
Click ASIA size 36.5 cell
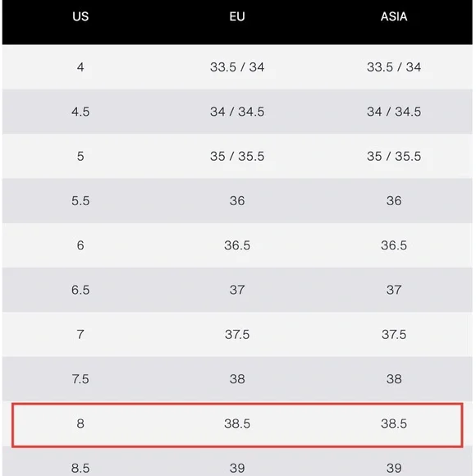[x=394, y=245]
